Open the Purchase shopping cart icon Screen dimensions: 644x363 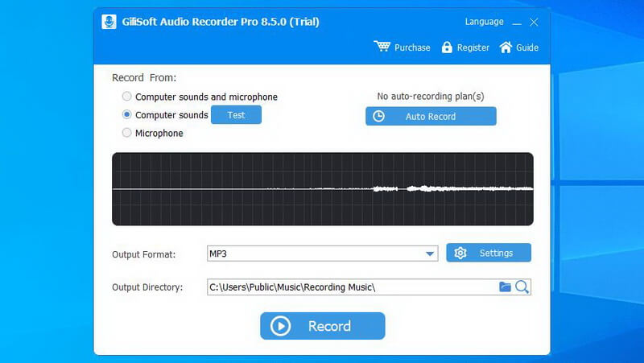coord(382,46)
